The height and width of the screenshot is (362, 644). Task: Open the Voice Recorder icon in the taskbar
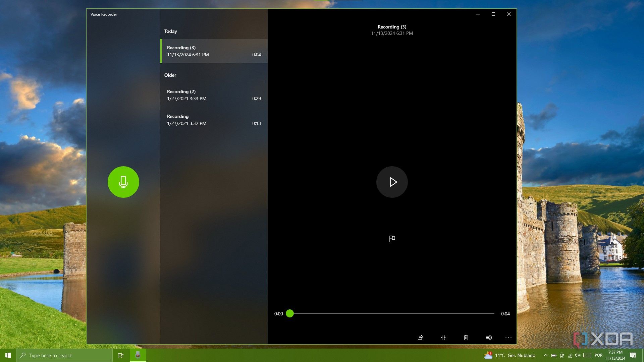(x=138, y=355)
